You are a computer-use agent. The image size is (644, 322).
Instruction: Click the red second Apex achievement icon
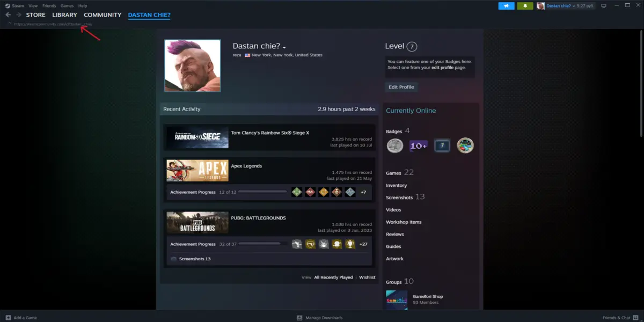(310, 192)
